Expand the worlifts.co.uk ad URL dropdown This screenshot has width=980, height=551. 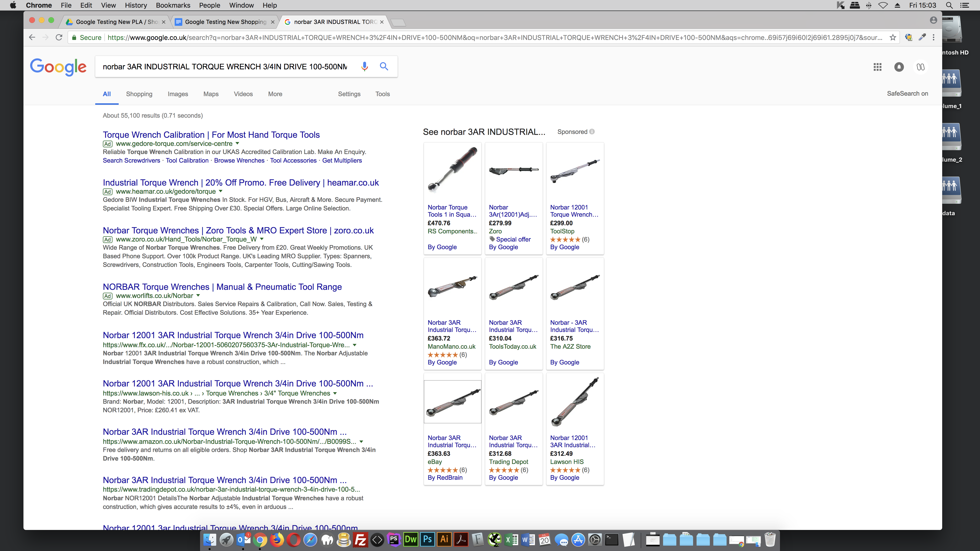pos(198,295)
